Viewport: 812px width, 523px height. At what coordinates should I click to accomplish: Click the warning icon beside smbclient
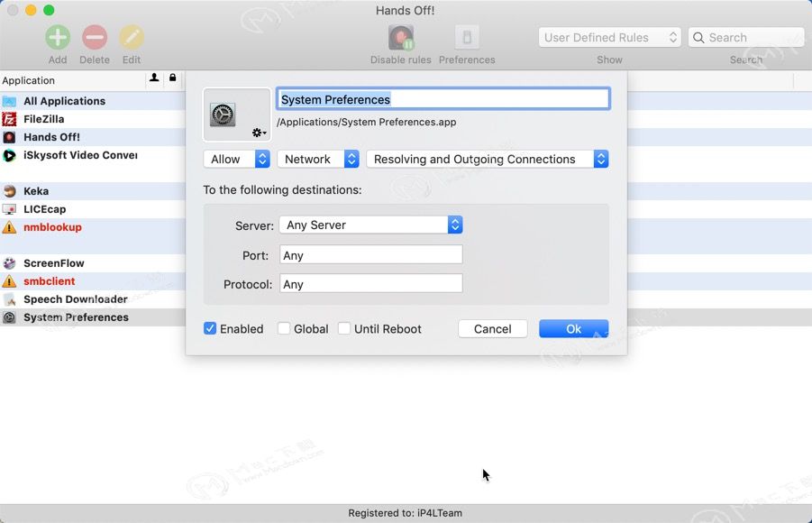9,281
